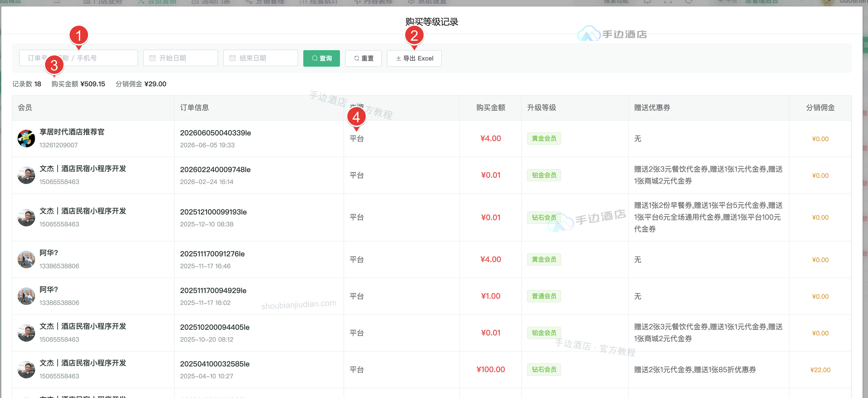Screen dimensions: 868x398
Task: Click order number 202511170091276le
Action: click(x=212, y=254)
